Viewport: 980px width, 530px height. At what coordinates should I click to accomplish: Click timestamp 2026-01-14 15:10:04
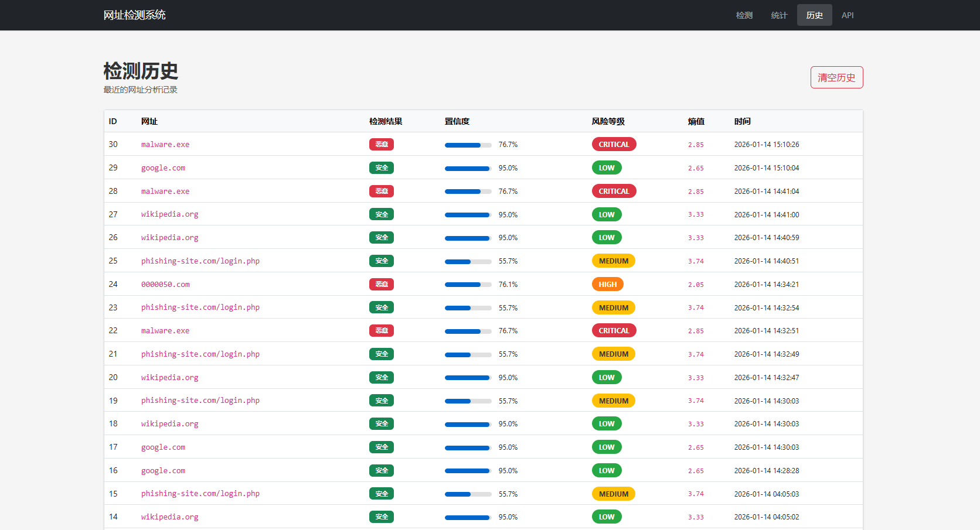point(767,168)
